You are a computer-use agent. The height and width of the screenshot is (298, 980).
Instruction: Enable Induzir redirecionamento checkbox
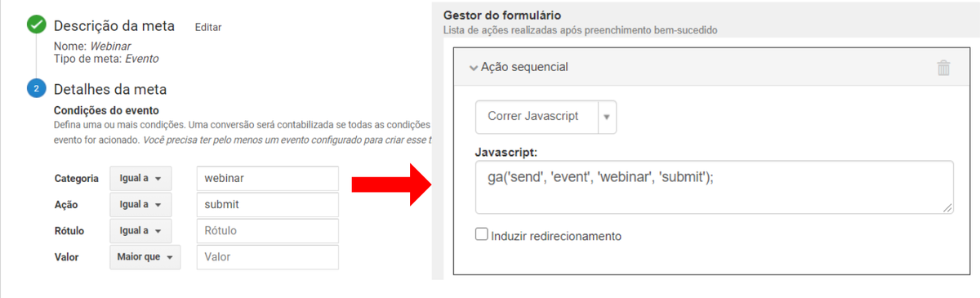pos(481,235)
